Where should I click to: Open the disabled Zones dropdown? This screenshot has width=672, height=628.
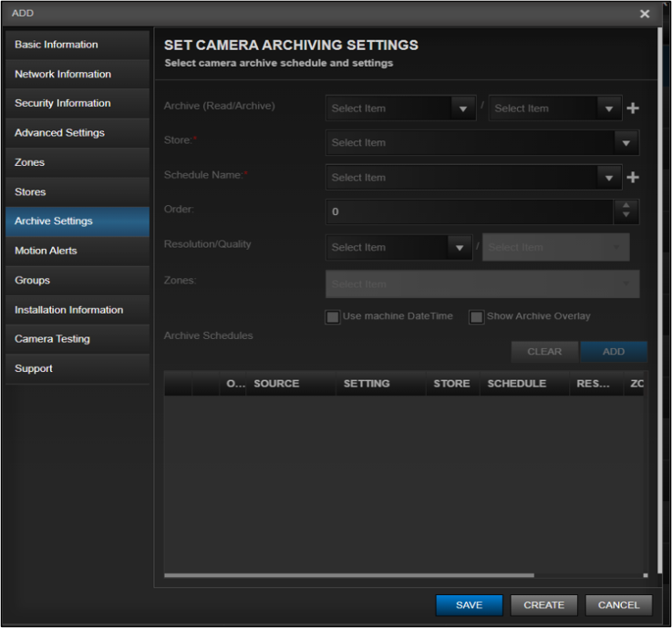[x=482, y=283]
